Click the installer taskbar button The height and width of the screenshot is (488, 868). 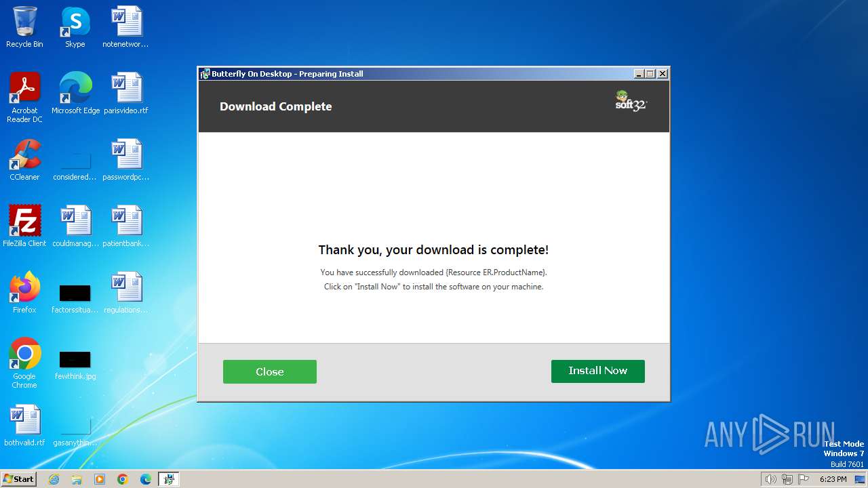(x=169, y=479)
